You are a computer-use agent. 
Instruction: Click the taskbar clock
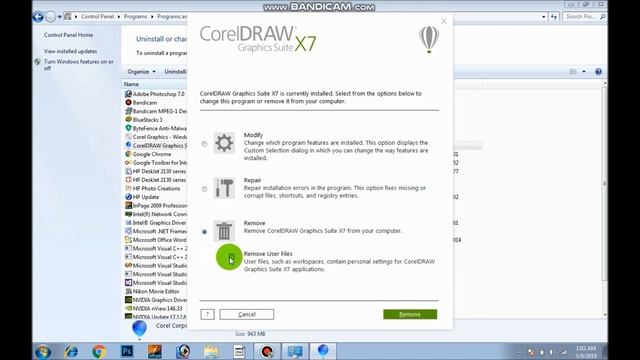point(586,352)
